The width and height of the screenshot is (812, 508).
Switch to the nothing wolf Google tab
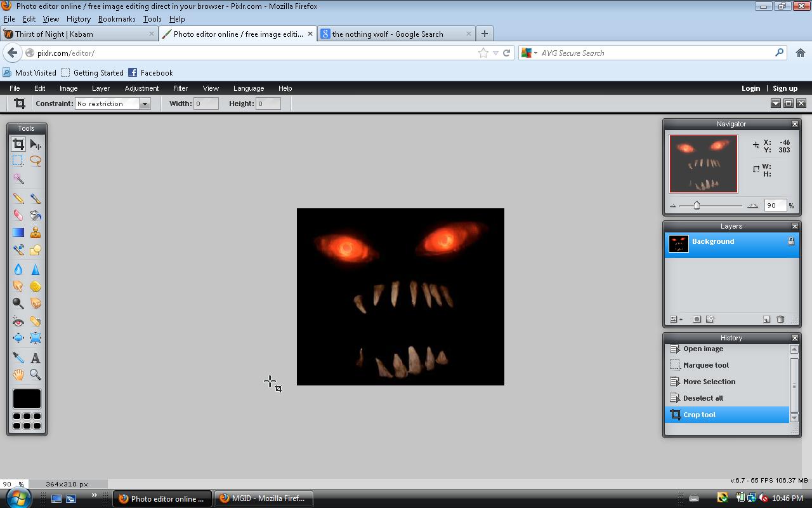tap(396, 34)
